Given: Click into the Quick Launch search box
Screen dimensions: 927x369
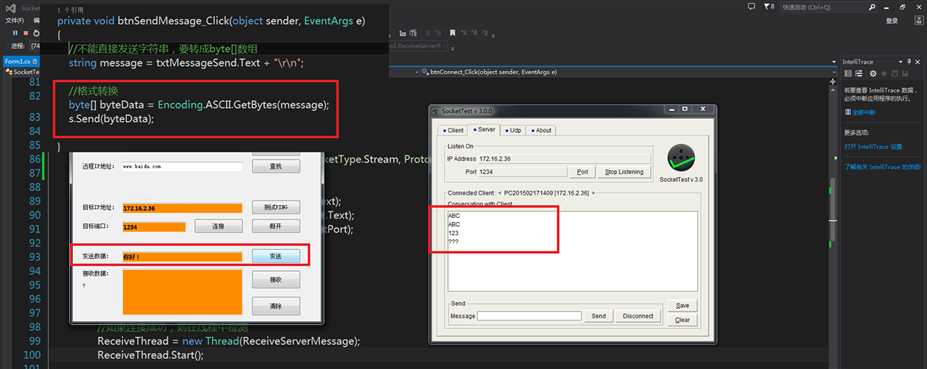Looking at the screenshot, I should [824, 7].
